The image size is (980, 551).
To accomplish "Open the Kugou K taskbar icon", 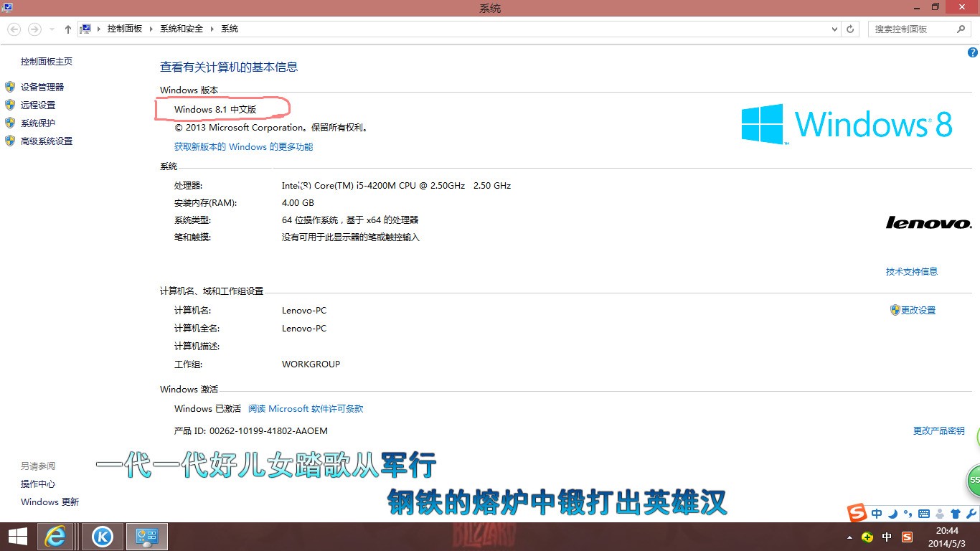I will point(103,537).
